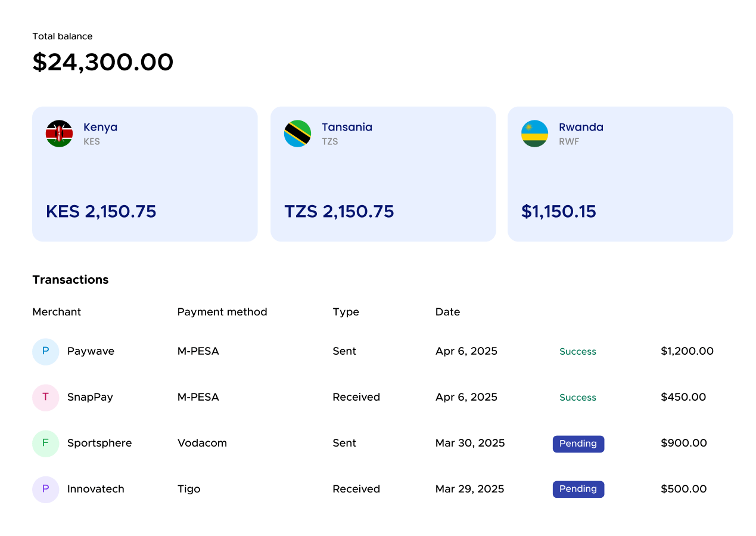756x536 pixels.
Task: Sort by the Date column header
Action: [x=447, y=312]
